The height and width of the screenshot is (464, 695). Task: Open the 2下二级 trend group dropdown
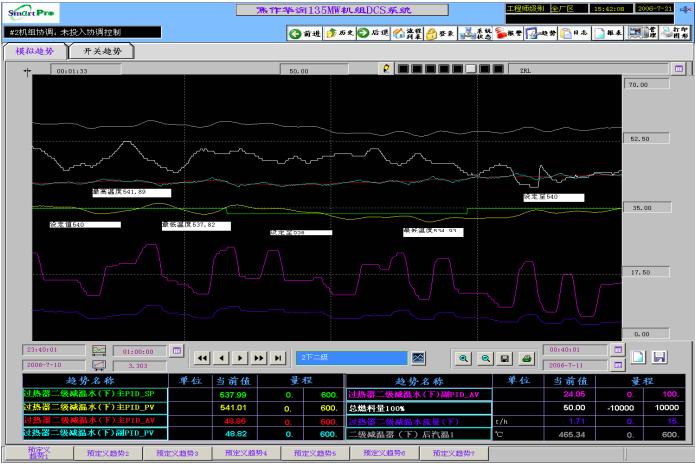click(x=352, y=357)
